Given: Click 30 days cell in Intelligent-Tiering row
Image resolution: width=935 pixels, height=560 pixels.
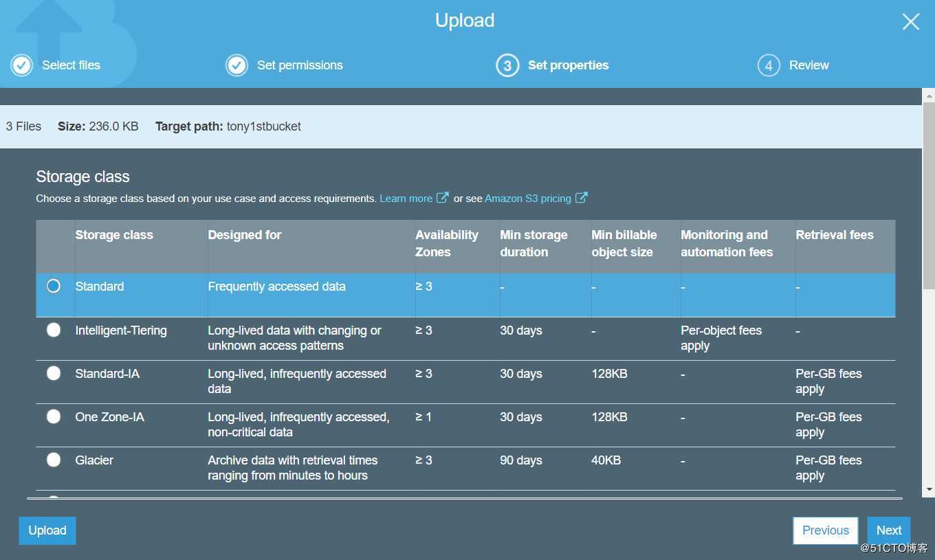Looking at the screenshot, I should 521,331.
